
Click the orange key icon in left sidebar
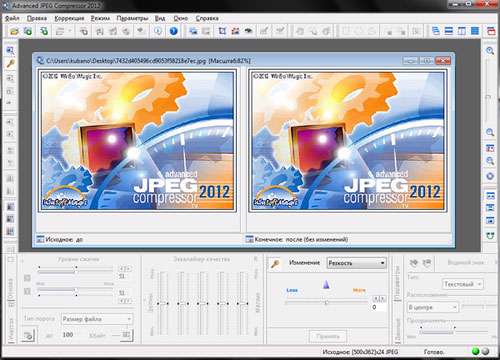(10, 64)
